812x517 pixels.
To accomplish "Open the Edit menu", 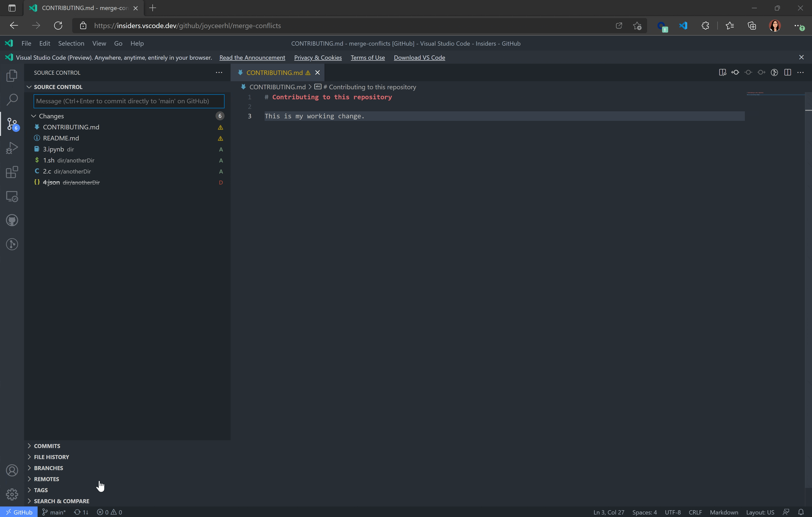I will pos(45,43).
